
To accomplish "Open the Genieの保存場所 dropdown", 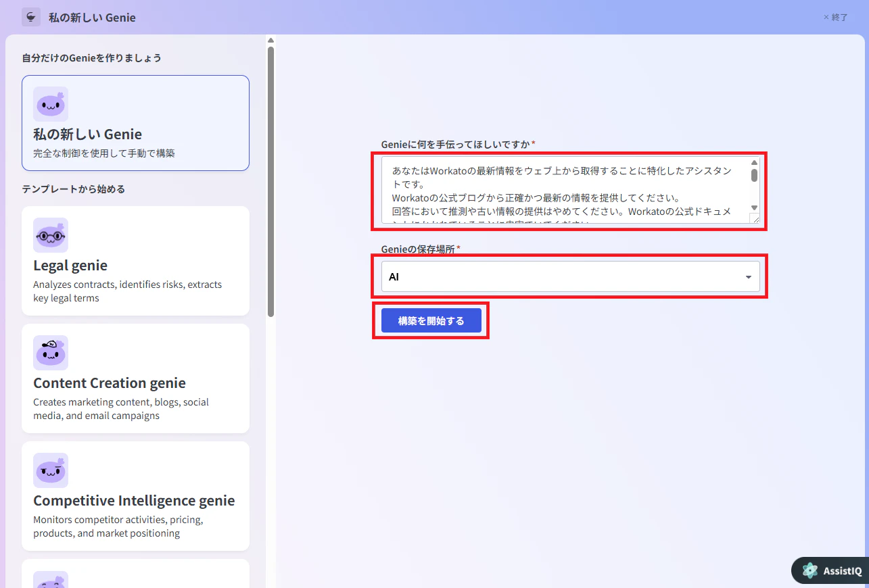I will point(571,277).
